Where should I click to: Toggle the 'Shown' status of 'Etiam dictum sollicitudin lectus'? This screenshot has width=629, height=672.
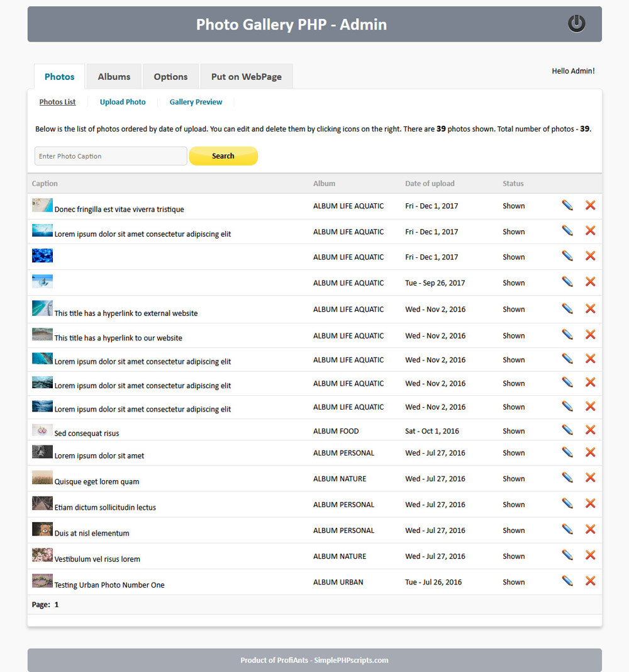pyautogui.click(x=513, y=504)
